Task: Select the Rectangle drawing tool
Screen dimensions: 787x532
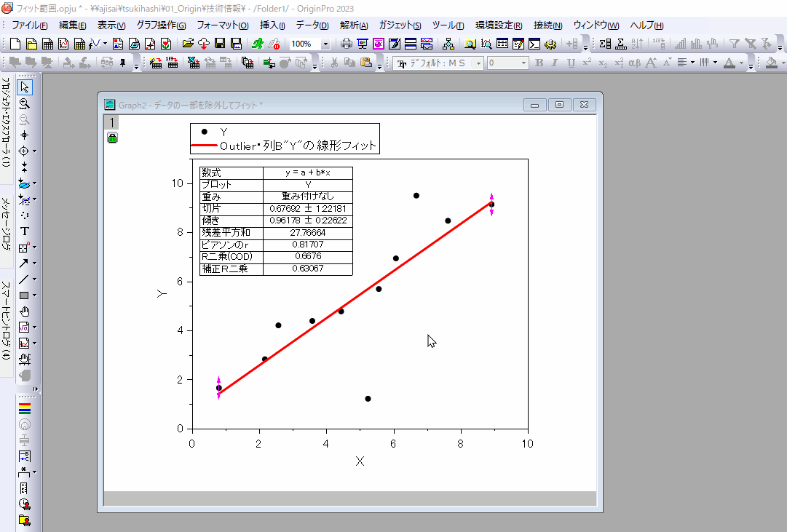Action: [x=23, y=295]
